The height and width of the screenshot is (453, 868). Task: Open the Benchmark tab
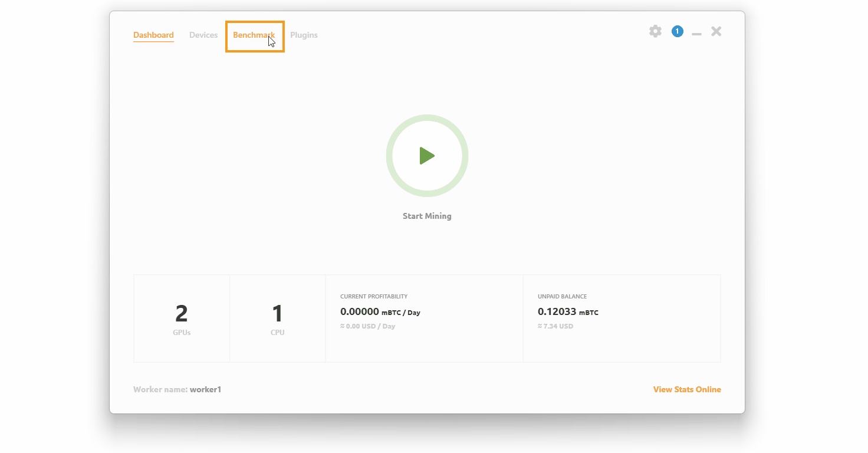tap(254, 35)
